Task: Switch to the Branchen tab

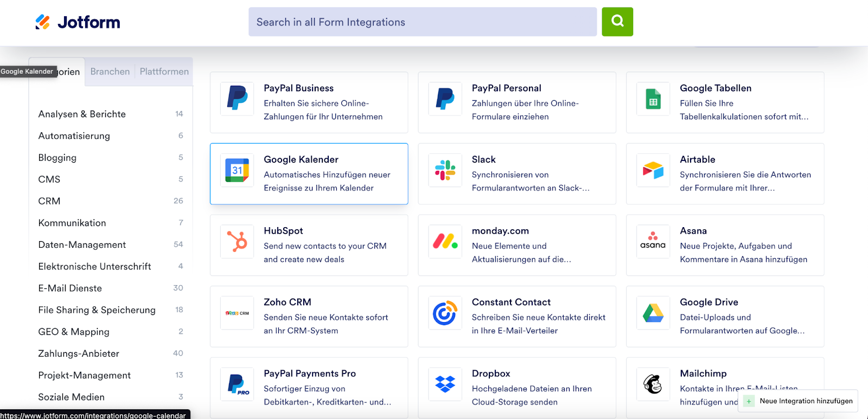Action: pyautogui.click(x=110, y=72)
